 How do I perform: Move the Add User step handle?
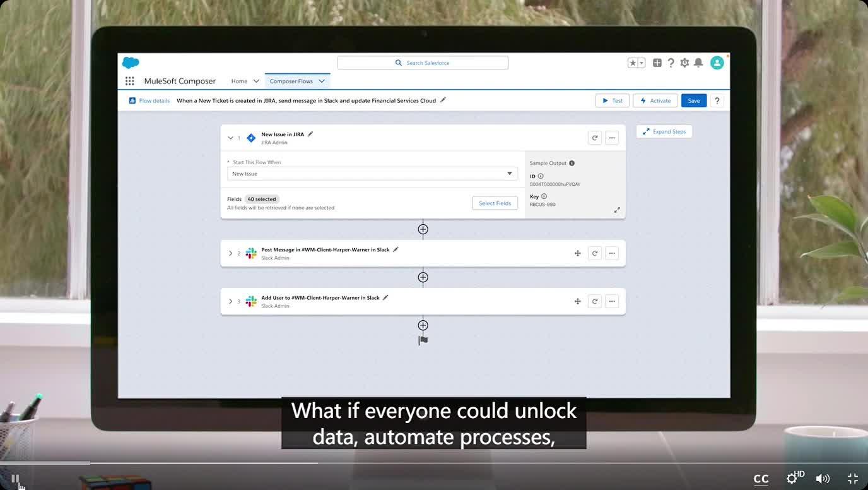click(x=577, y=301)
